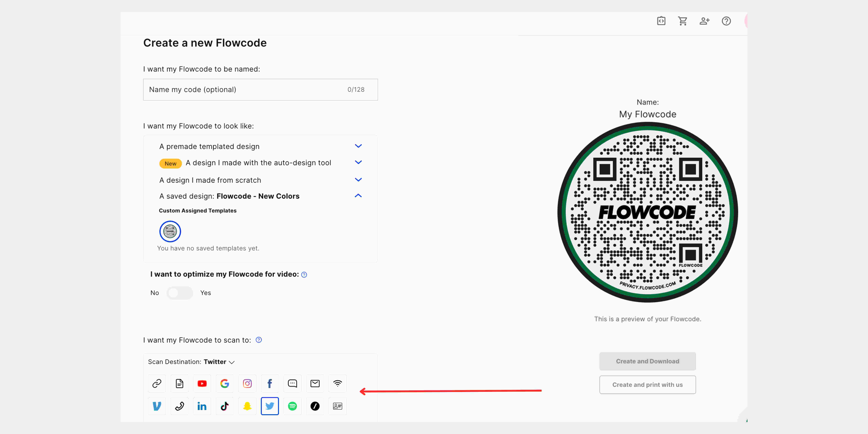Screen dimensions: 868x434
Task: Select the Instagram scan destination
Action: point(247,384)
